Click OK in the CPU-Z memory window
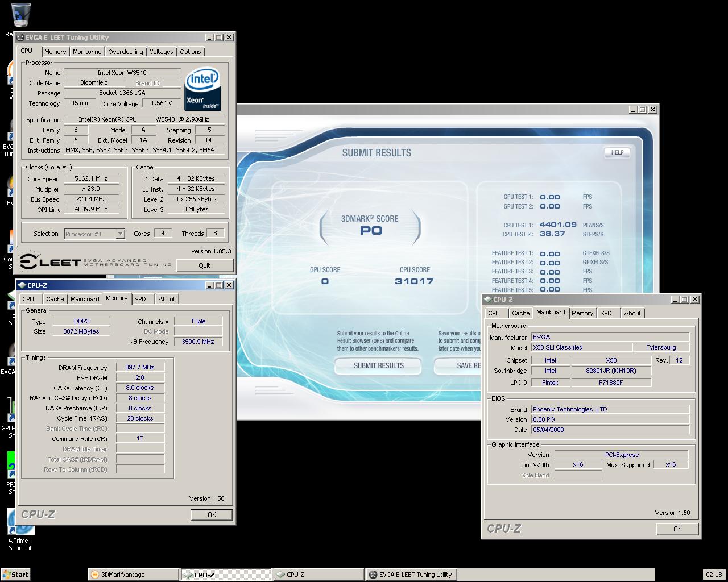Screen dimensions: 728x582 coord(212,514)
